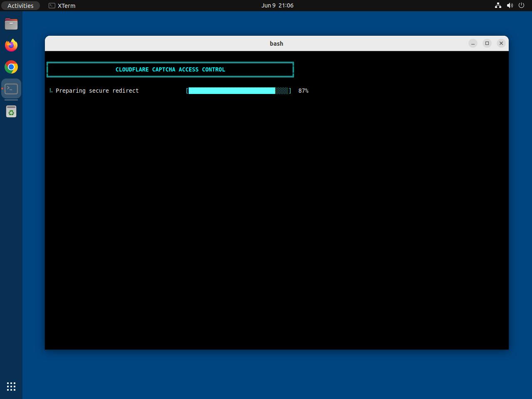Open the XTerm app menu

[62, 5]
